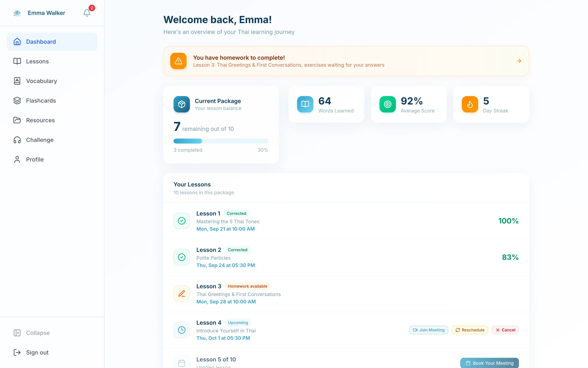Click the Words Learned book icon

(x=305, y=104)
